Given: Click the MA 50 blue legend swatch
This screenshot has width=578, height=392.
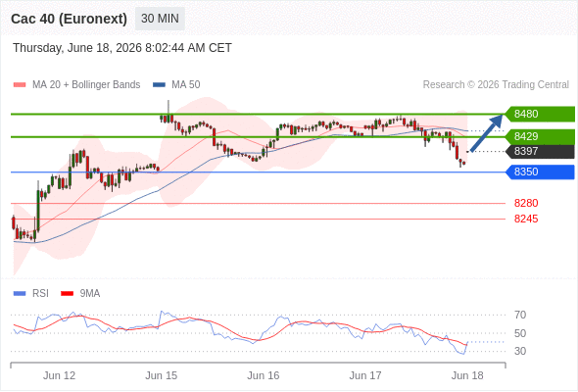Looking at the screenshot, I should [159, 85].
